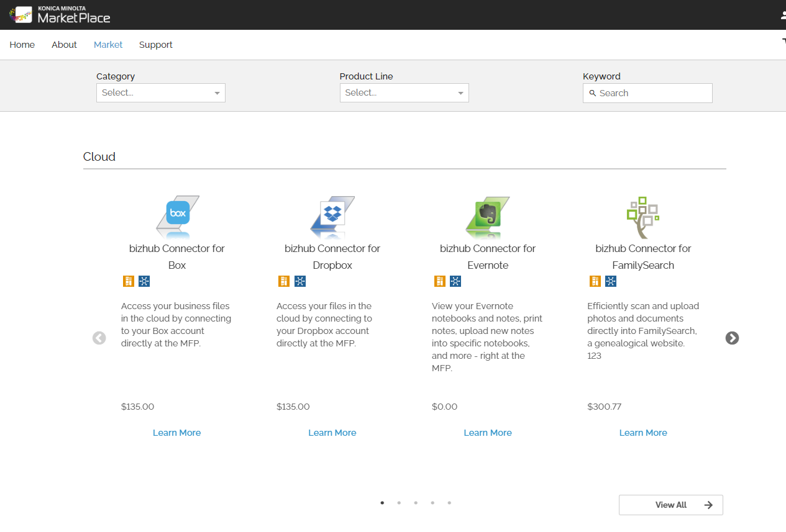
Task: Click Learn More for FamilySearch connector
Action: coord(643,433)
